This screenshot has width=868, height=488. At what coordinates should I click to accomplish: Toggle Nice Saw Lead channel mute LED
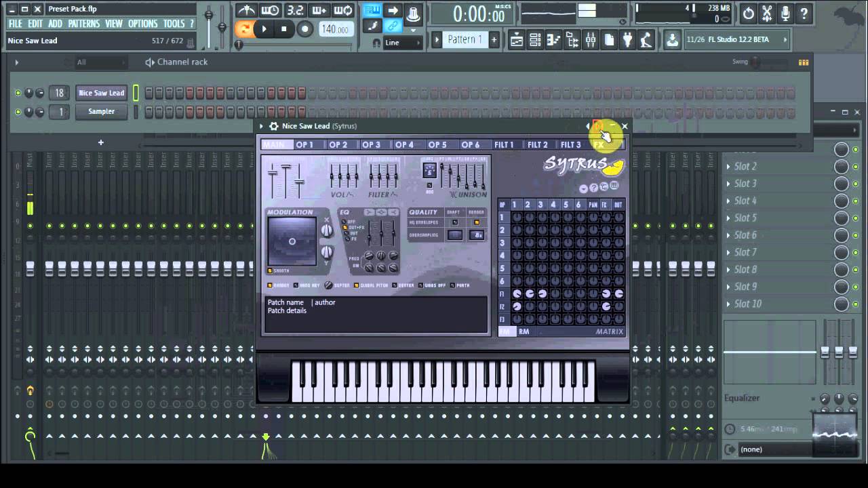(x=18, y=93)
